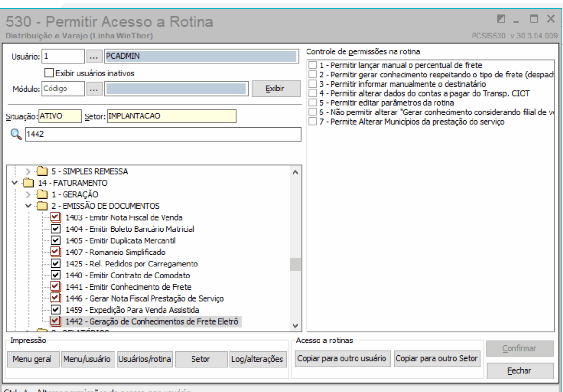Open module lookup ellipsis button beside Módulo

[94, 89]
